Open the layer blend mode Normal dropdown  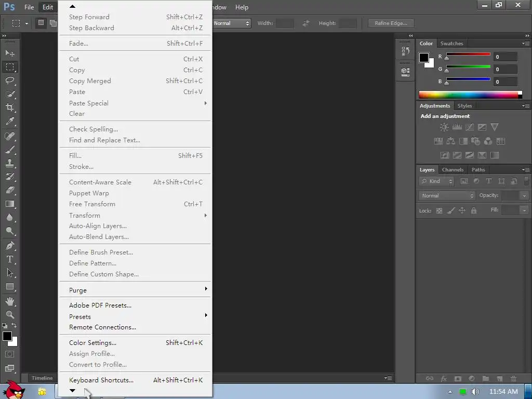[x=447, y=196]
